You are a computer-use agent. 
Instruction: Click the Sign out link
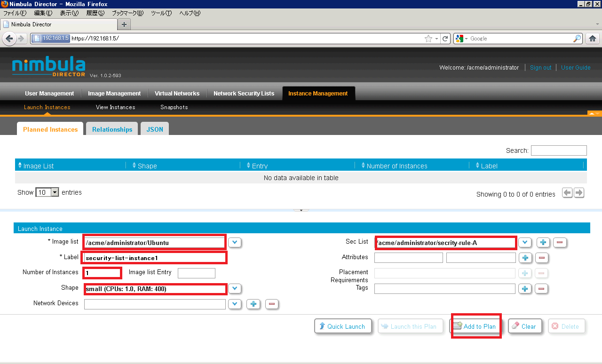[540, 68]
